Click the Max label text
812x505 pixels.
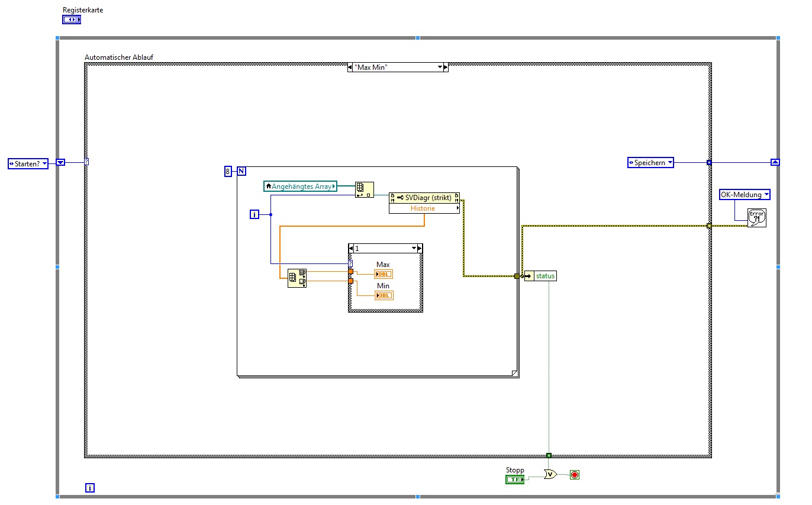[x=383, y=265]
